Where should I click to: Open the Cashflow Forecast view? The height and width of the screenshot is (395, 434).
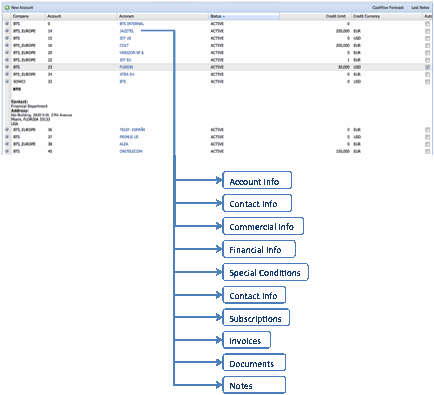[x=388, y=7]
